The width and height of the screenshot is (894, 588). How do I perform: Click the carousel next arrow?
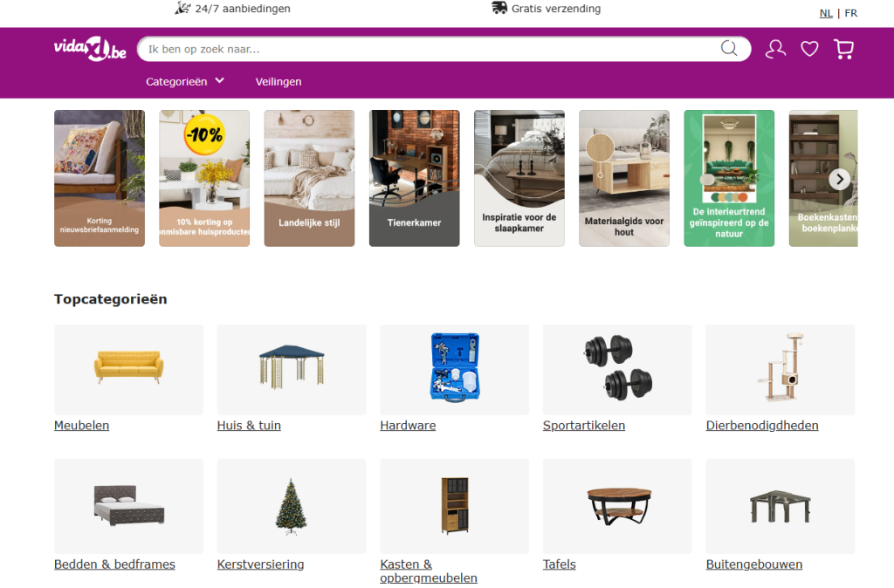pyautogui.click(x=839, y=180)
